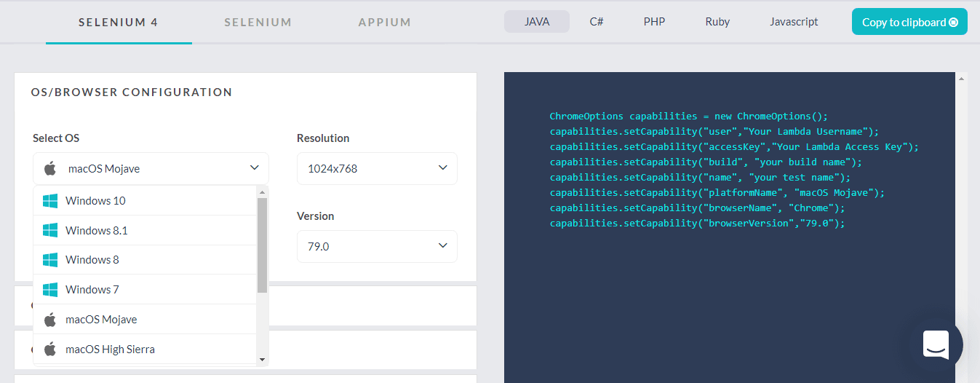Click the Apple logo beside macOS High Sierra

pos(50,349)
